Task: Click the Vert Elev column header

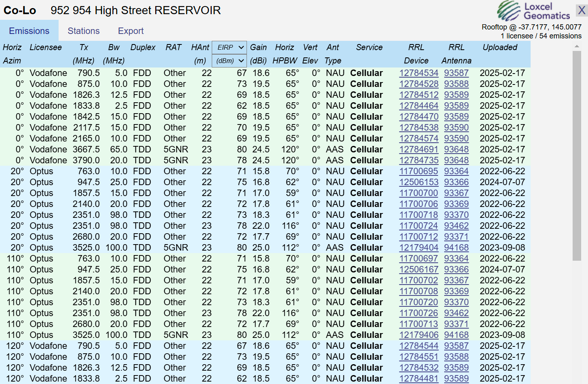Action: click(310, 54)
